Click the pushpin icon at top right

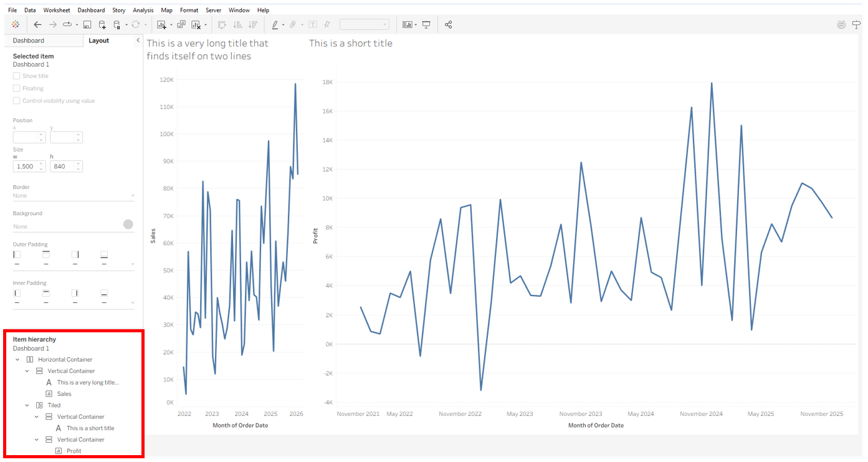point(857,24)
